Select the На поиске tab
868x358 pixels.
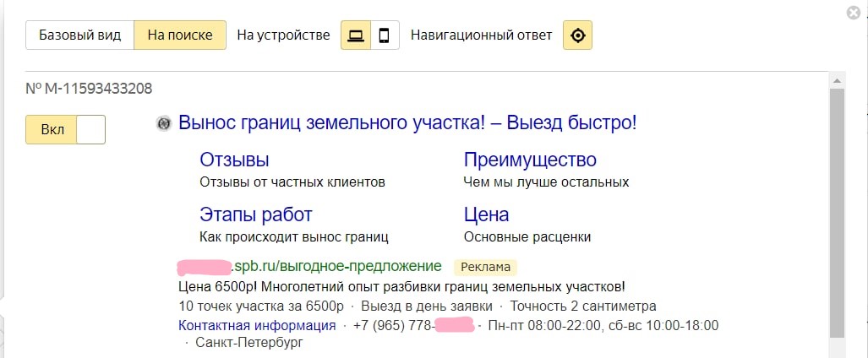(180, 35)
